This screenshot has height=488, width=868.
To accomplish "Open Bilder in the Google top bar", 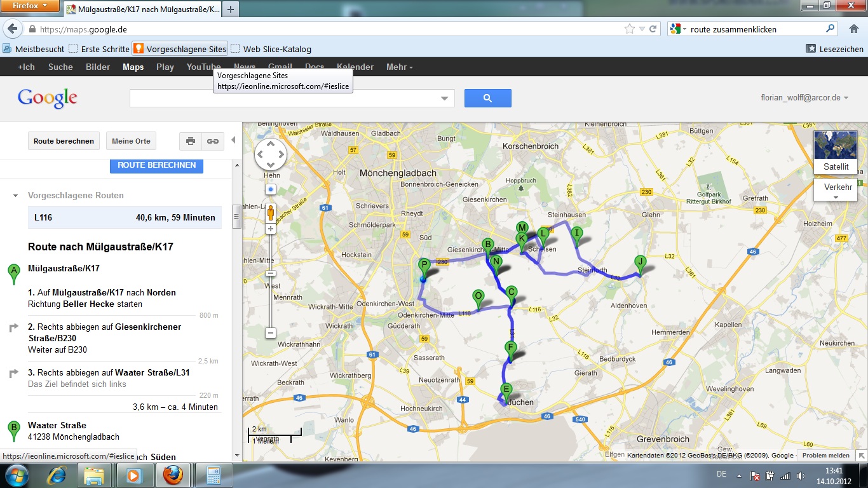I will point(98,67).
